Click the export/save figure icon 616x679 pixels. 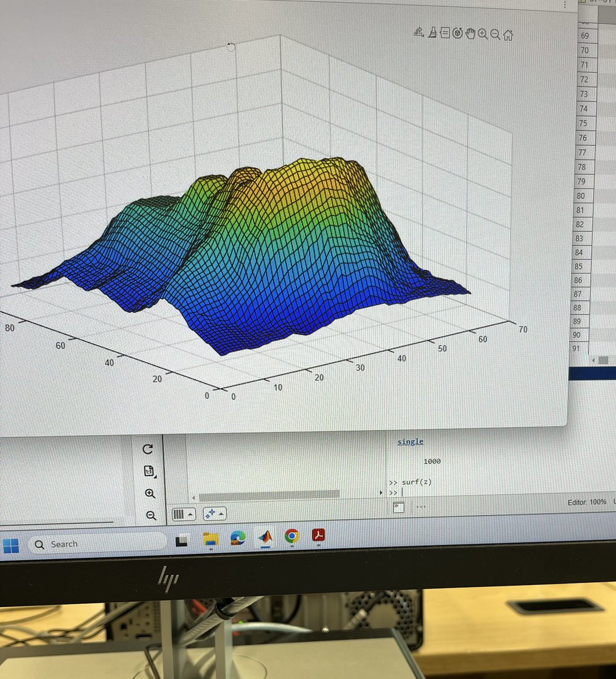[x=419, y=32]
